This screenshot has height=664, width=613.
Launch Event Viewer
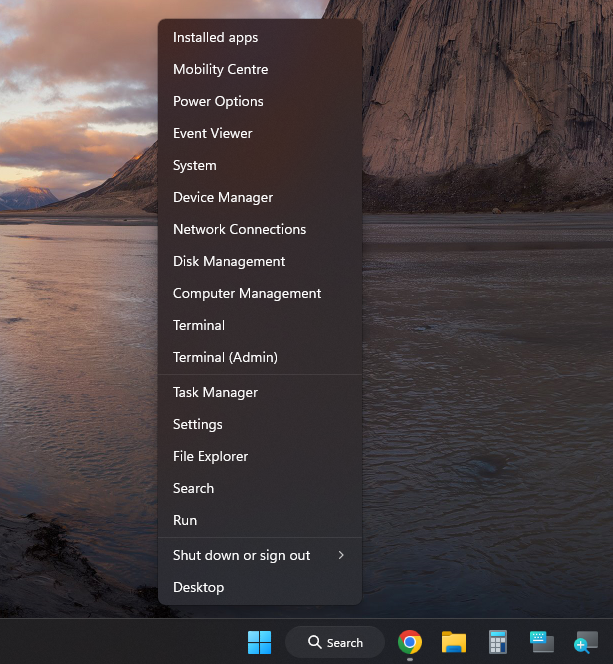[x=260, y=133]
